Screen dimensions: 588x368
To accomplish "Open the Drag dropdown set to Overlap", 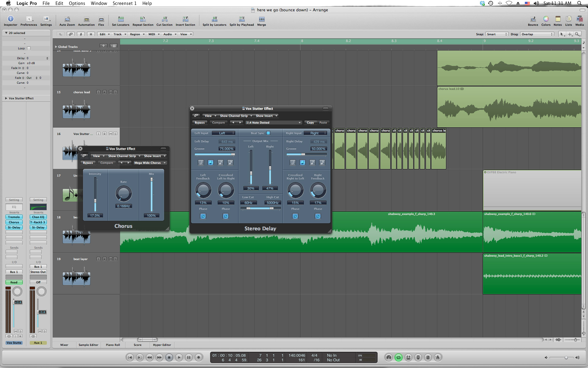I will [537, 34].
